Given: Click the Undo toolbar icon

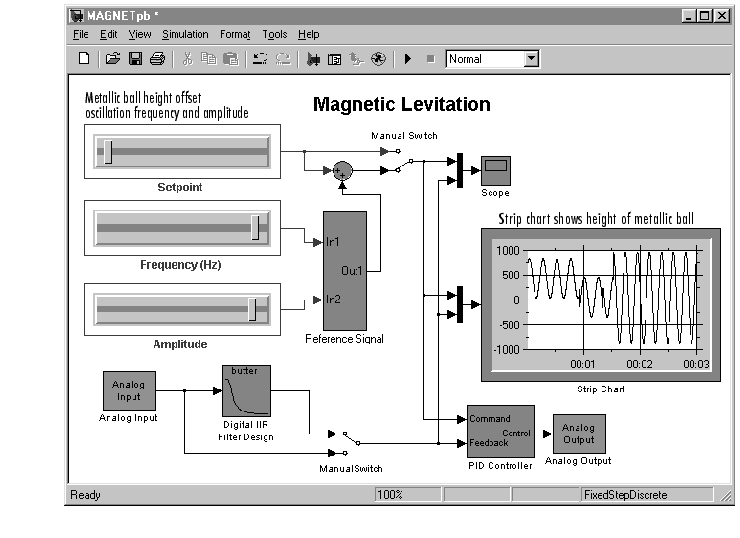Looking at the screenshot, I should pos(260,59).
